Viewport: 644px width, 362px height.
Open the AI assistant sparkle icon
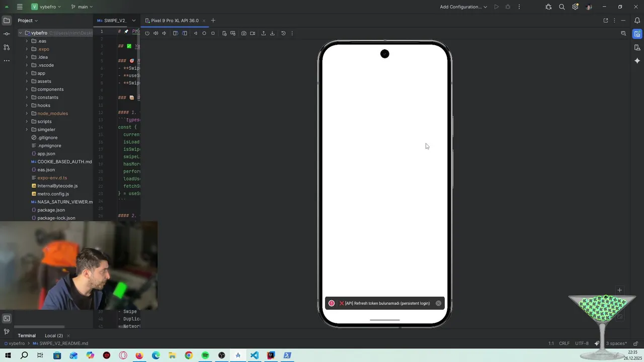point(637,60)
